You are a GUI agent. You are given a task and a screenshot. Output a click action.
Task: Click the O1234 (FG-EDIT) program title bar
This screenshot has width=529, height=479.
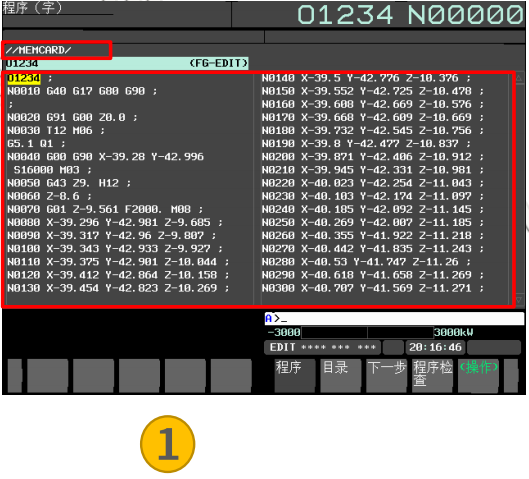tap(127, 63)
